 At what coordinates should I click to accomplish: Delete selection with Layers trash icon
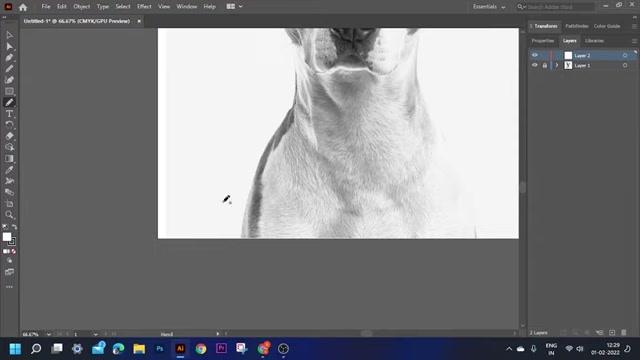coord(624,333)
